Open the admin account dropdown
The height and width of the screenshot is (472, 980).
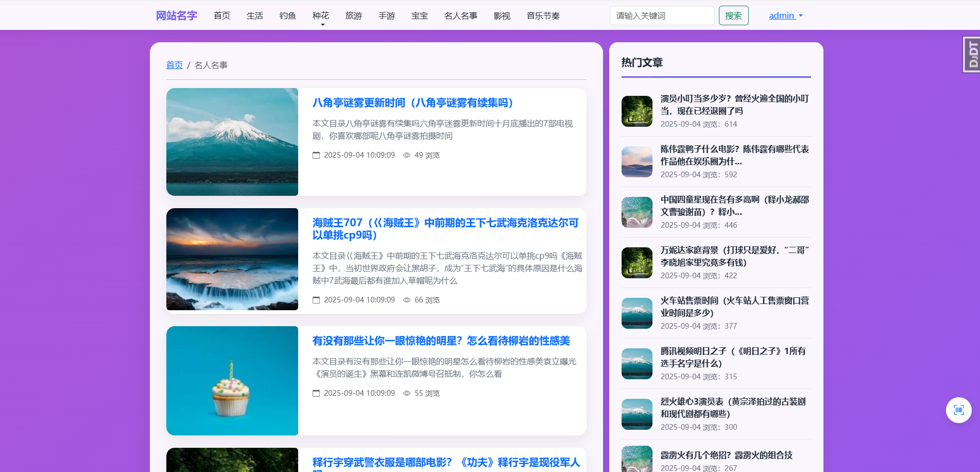pyautogui.click(x=785, y=15)
